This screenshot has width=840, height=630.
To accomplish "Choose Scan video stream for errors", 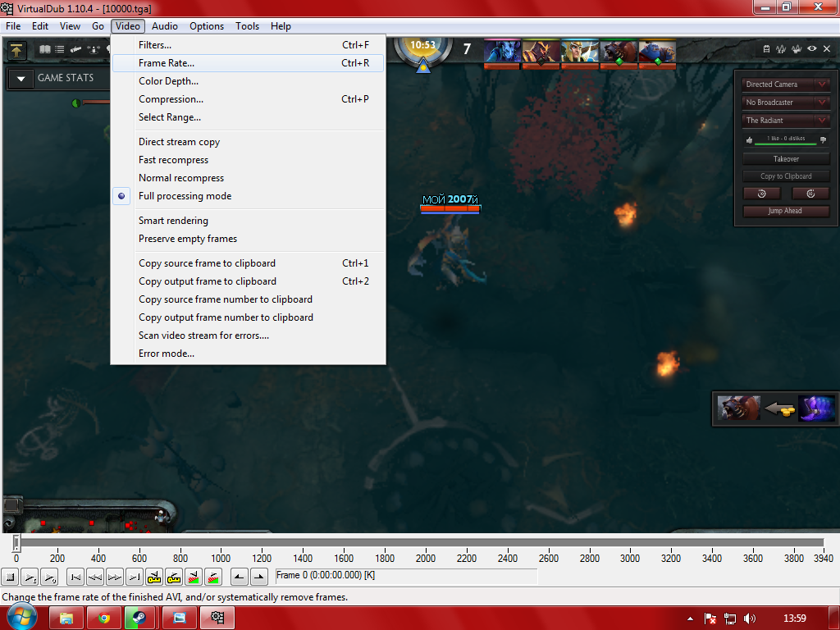I will [249, 336].
